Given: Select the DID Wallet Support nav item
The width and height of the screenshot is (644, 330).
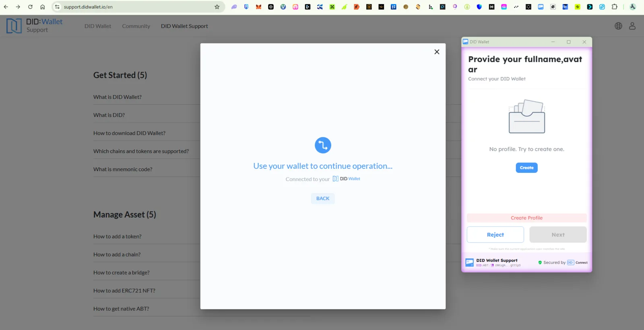Looking at the screenshot, I should point(184,26).
